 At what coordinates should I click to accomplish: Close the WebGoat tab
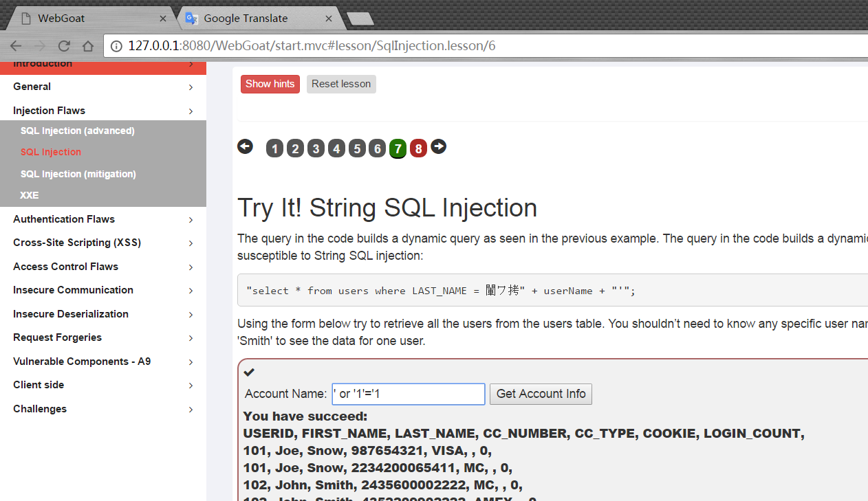[163, 19]
